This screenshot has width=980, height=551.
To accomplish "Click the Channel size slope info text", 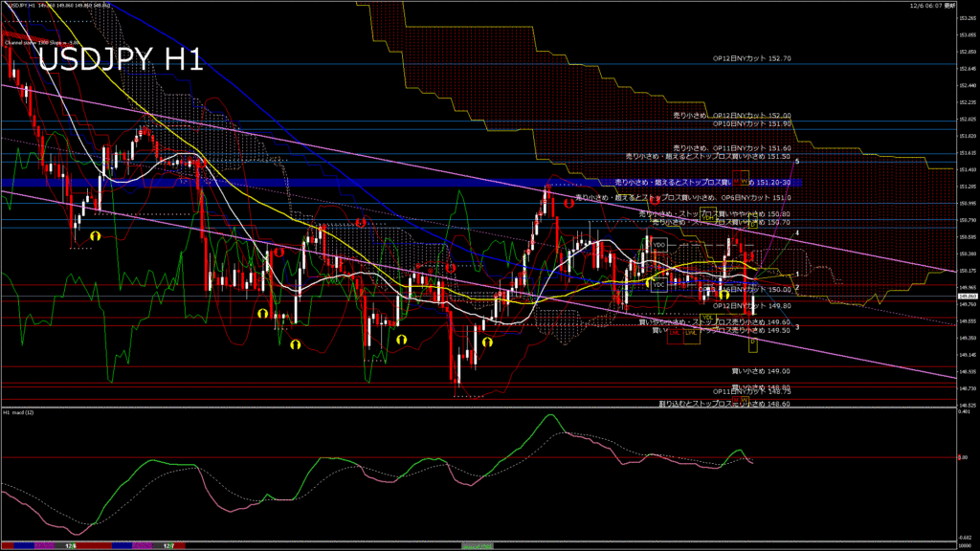I will (41, 43).
